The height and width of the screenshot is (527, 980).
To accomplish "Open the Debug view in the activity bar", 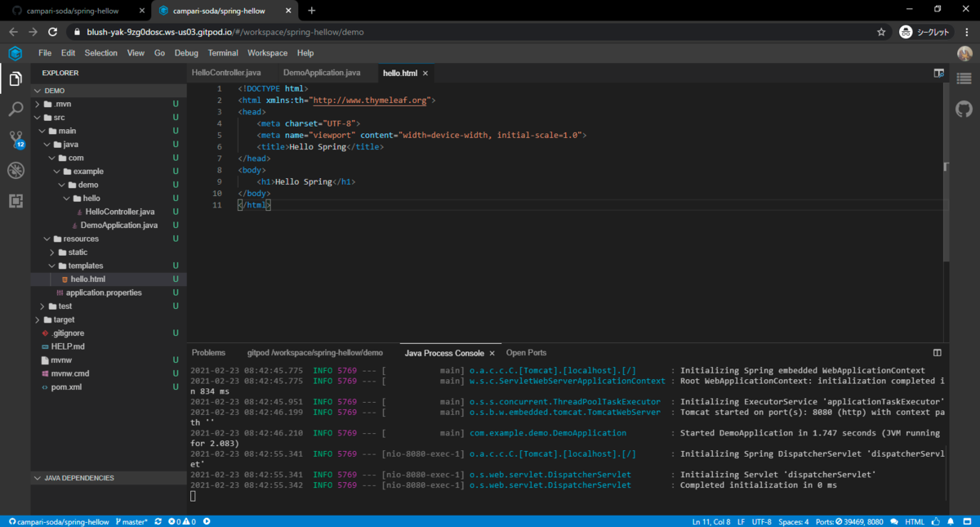I will [16, 170].
